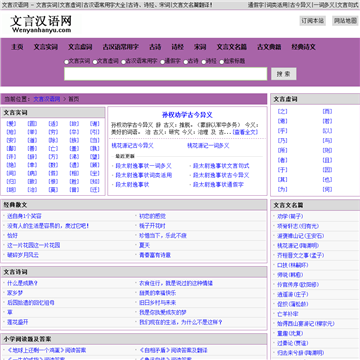Open 夏天 essay link

click(x=144, y=245)
